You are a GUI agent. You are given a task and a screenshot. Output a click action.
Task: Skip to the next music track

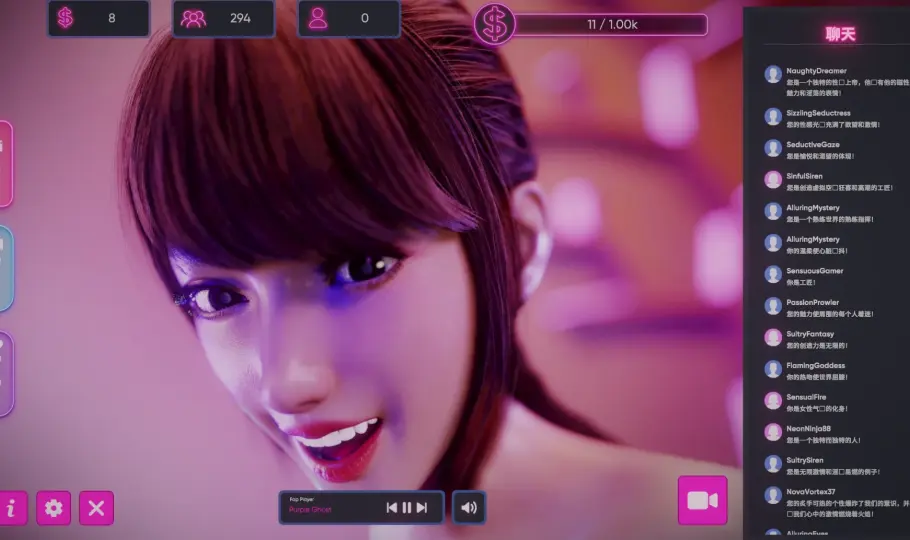coord(422,508)
